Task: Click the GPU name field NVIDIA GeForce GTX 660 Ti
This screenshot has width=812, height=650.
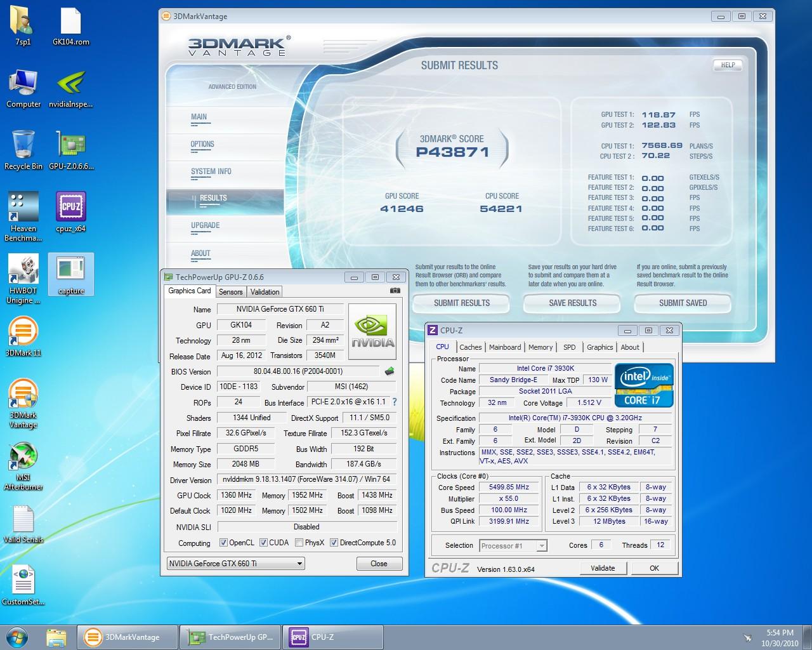Action: click(x=280, y=309)
